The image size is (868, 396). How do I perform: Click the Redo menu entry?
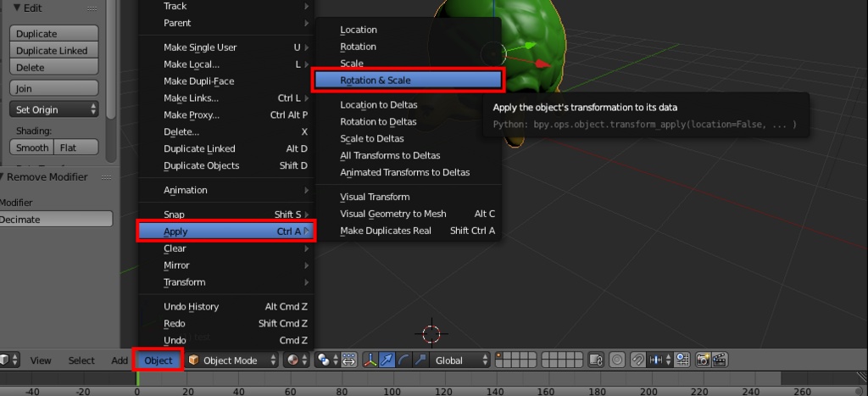click(225, 323)
